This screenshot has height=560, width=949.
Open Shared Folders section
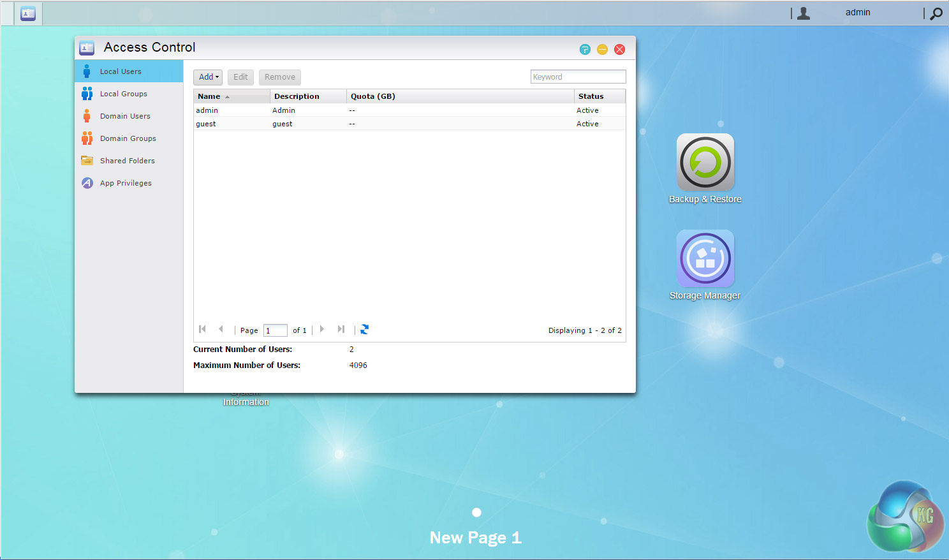(x=129, y=161)
